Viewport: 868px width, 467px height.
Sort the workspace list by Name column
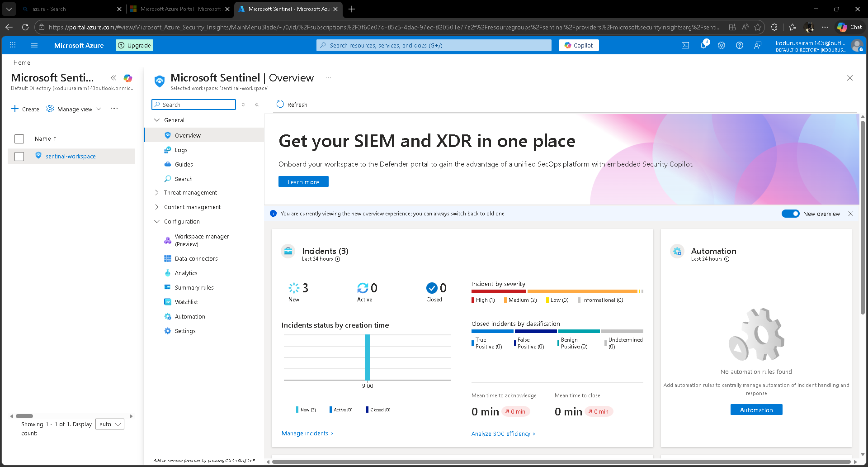tap(45, 139)
